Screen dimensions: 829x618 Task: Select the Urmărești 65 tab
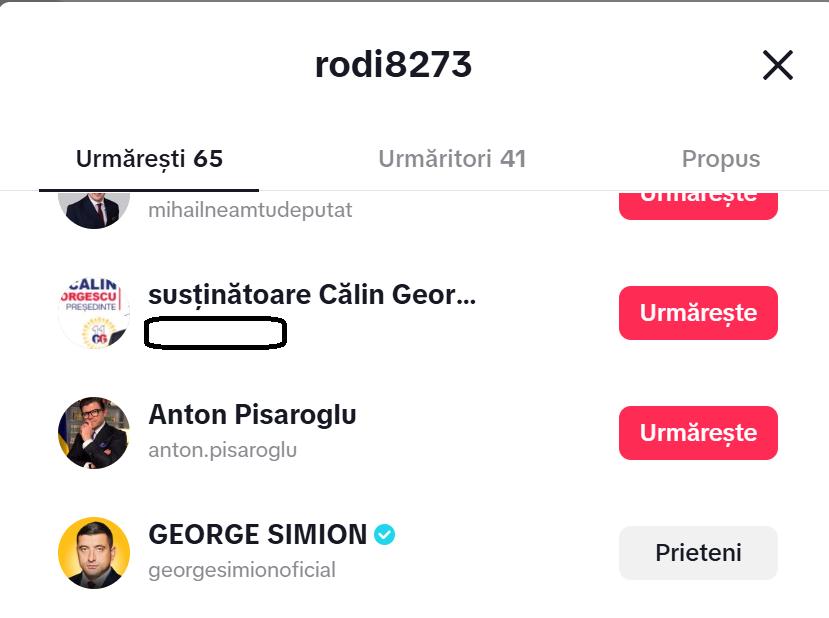pyautogui.click(x=148, y=158)
